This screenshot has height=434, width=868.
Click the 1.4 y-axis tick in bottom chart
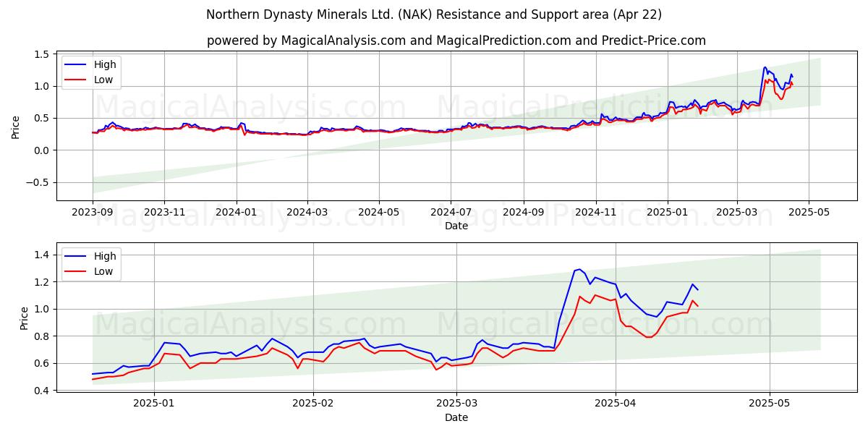(x=41, y=255)
